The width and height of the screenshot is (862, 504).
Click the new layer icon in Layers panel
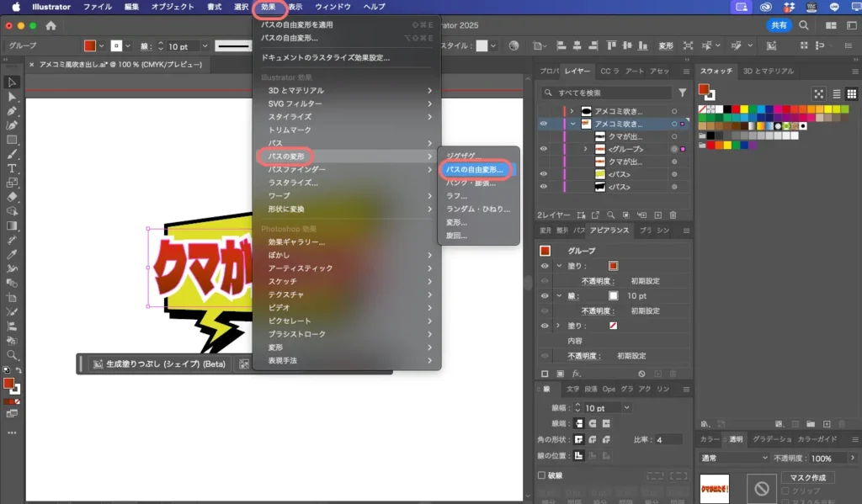(x=658, y=215)
